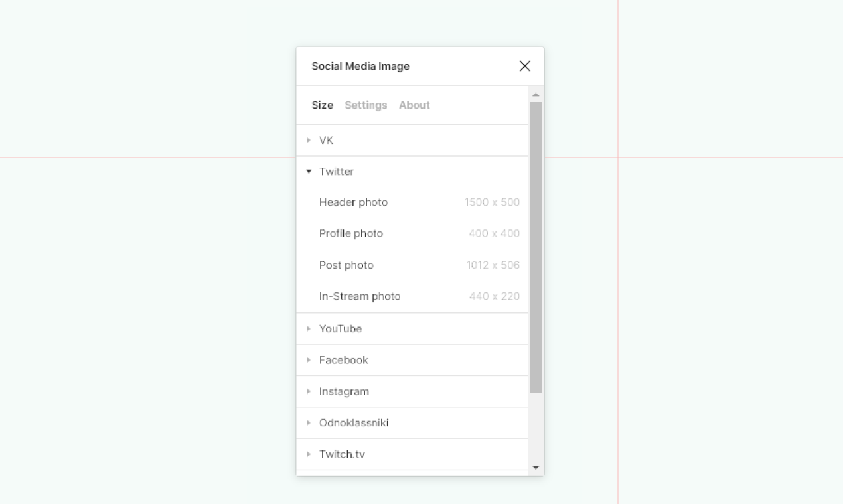Expand the Instagram section
Screen dimensions: 843x504
[308, 391]
